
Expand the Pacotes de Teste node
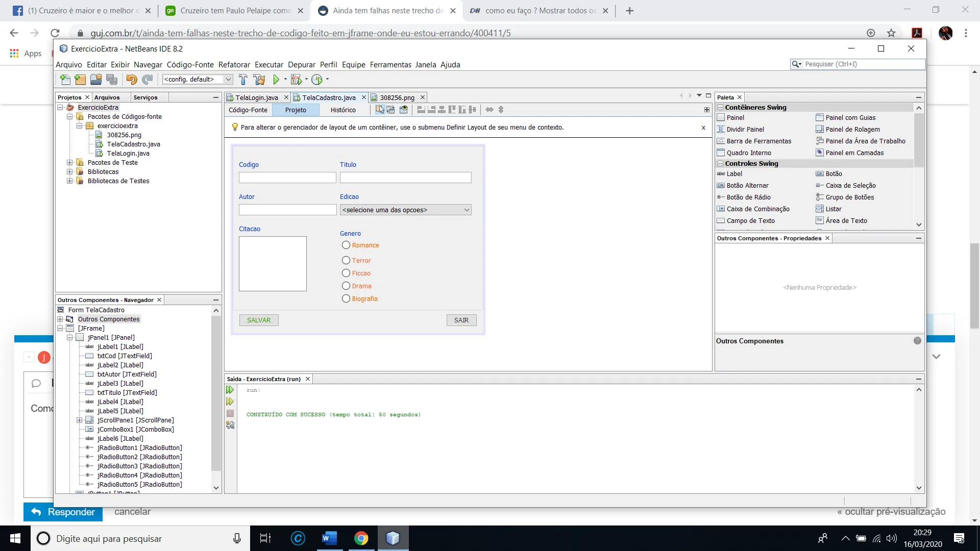[70, 163]
